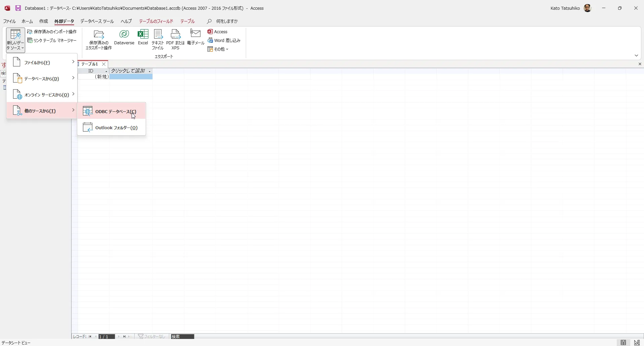644x346 pixels.
Task: Select the Excel export icon
Action: [x=143, y=37]
